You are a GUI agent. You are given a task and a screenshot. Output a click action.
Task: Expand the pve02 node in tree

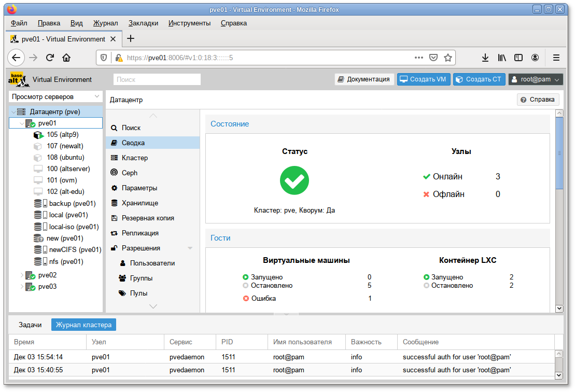pyautogui.click(x=22, y=275)
